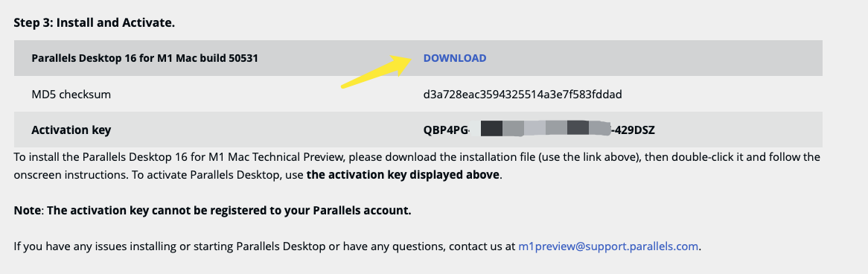This screenshot has height=274, width=868.
Task: Click the bold text 'the activation key displayed above'
Action: coord(403,176)
